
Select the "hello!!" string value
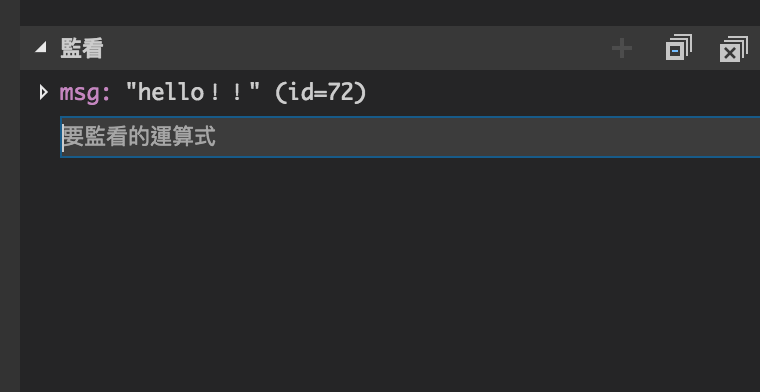tap(193, 92)
